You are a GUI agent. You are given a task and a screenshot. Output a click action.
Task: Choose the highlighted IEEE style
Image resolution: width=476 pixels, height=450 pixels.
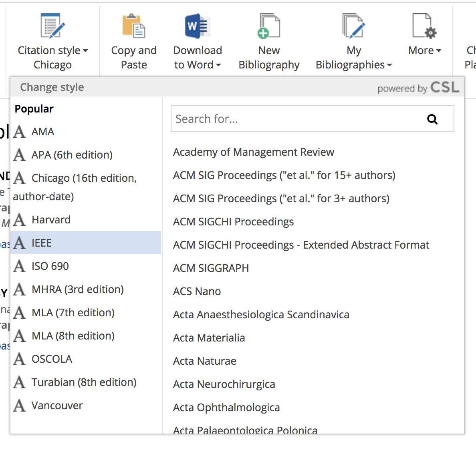(86, 243)
